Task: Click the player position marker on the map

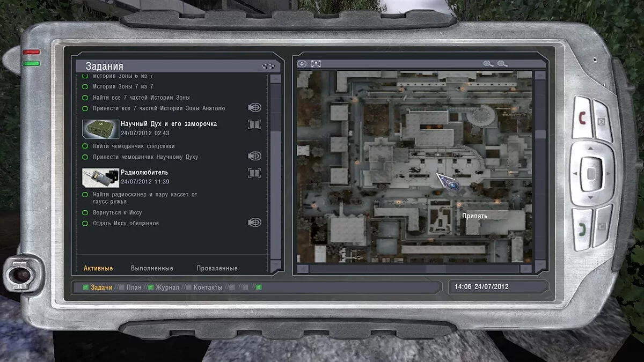Action: tap(448, 182)
